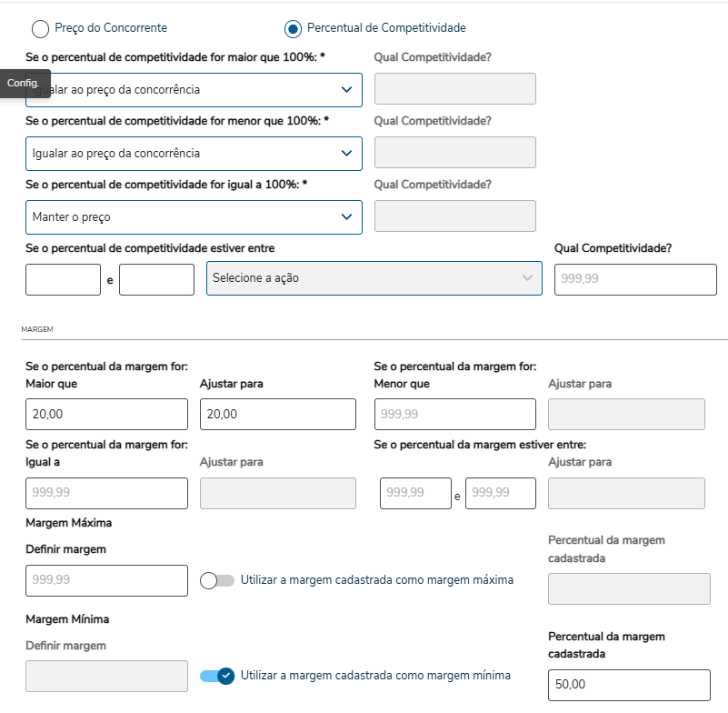The width and height of the screenshot is (728, 713).
Task: Enable using registered margin as maximum margin
Action: (x=217, y=580)
